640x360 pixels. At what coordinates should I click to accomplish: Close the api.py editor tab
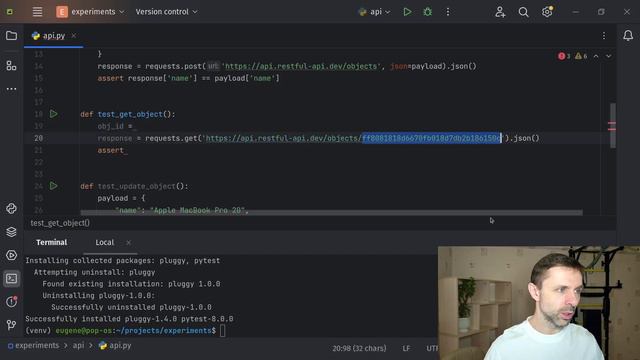[x=73, y=36]
